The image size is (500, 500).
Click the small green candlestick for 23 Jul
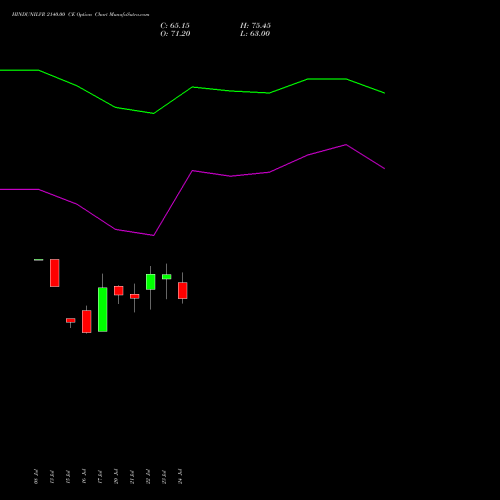[167, 277]
